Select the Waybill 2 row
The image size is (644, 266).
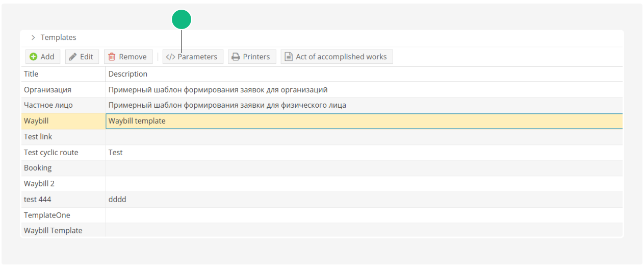pos(39,184)
